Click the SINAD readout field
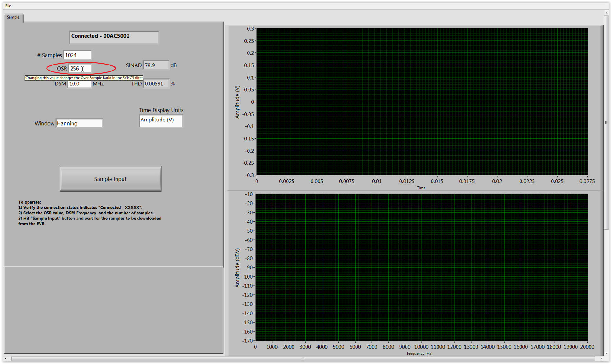Image resolution: width=612 pixels, height=364 pixels. pyautogui.click(x=156, y=65)
